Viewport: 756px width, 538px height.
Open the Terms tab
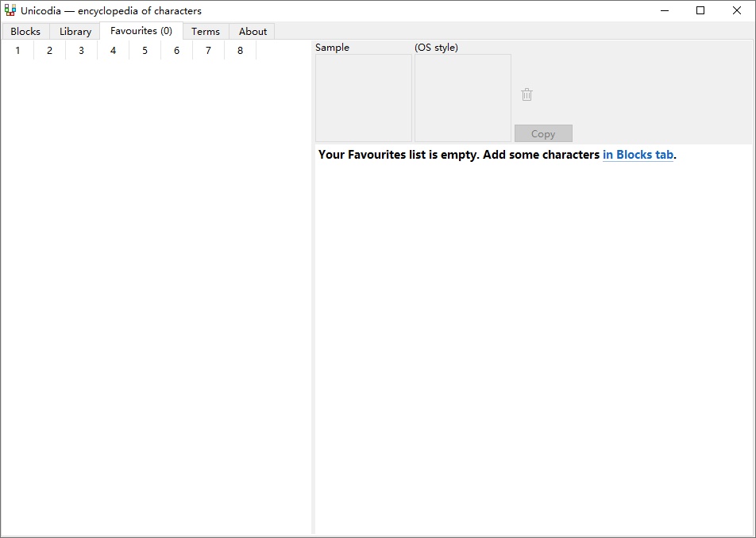206,32
